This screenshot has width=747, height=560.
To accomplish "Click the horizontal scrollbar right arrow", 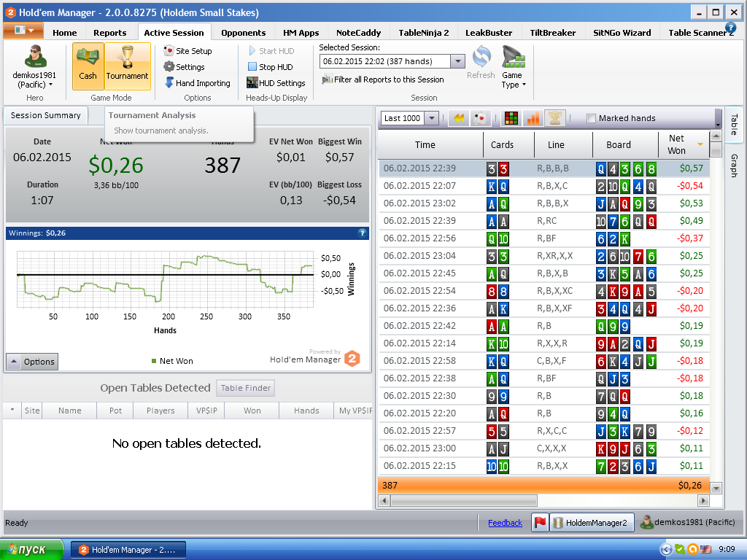I will (x=703, y=500).
